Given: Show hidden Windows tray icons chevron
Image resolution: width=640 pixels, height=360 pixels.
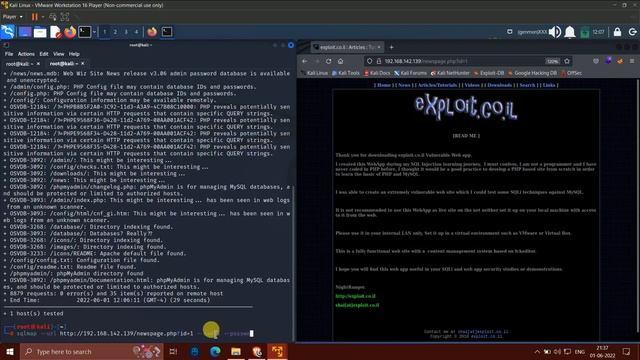Looking at the screenshot, I should (537, 351).
